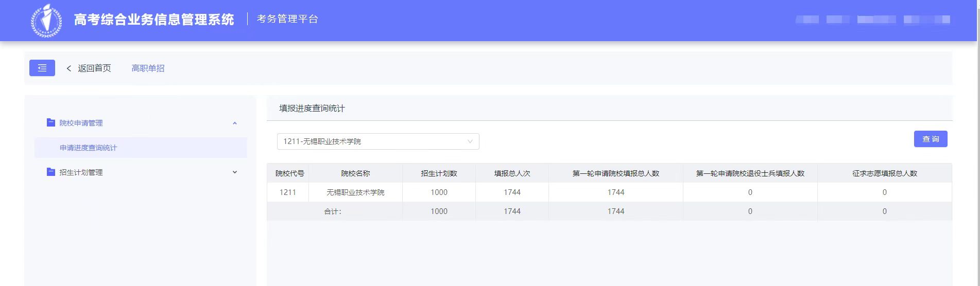Select 申请进度查询统计 in the sidebar
The width and height of the screenshot is (980, 286).
coord(89,148)
